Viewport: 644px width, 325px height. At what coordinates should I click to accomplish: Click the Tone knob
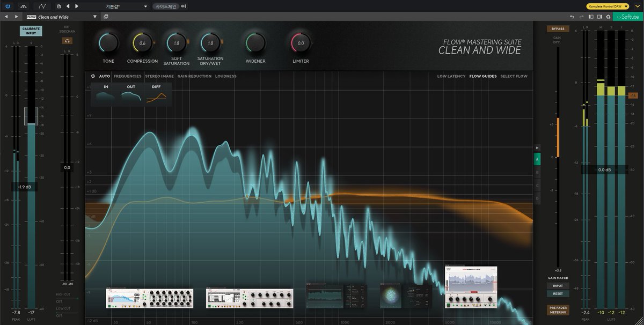[108, 43]
